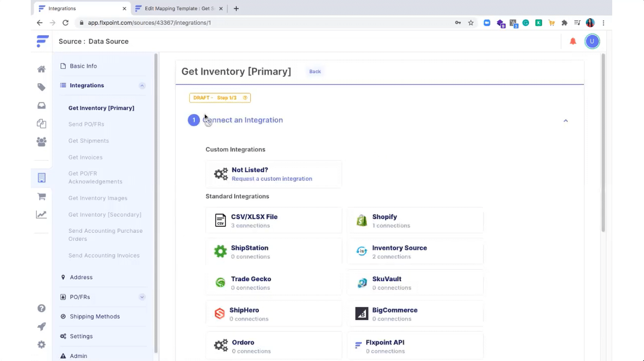Screen dimensions: 644x361
Task: Open the tag icon in left rail
Action: [x=41, y=87]
